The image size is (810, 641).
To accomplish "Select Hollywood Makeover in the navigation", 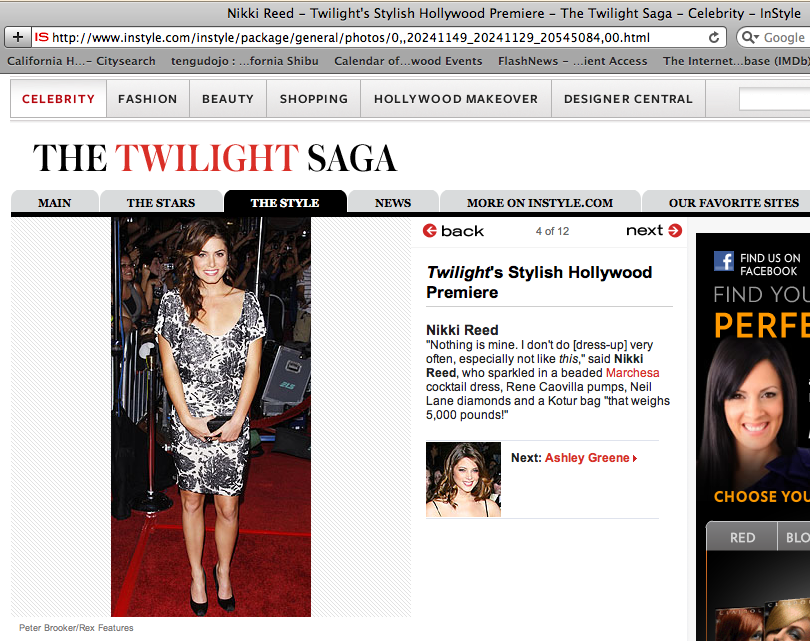I will click(x=456, y=99).
